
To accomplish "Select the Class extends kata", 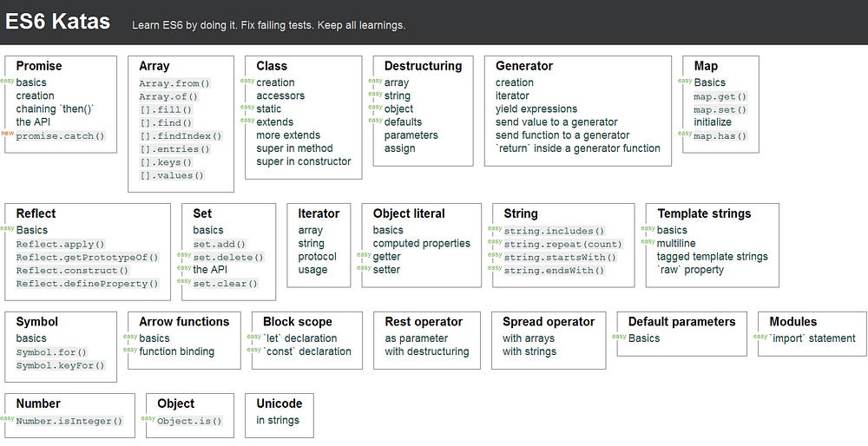I will tap(274, 122).
